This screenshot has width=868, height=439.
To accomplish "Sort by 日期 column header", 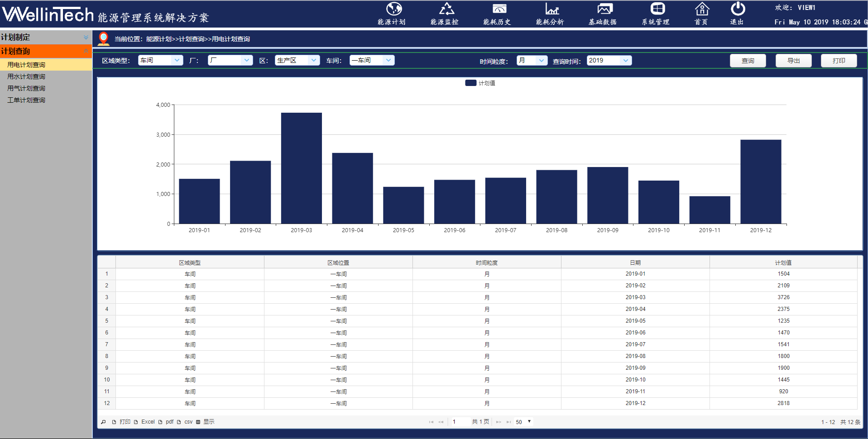I will click(635, 262).
